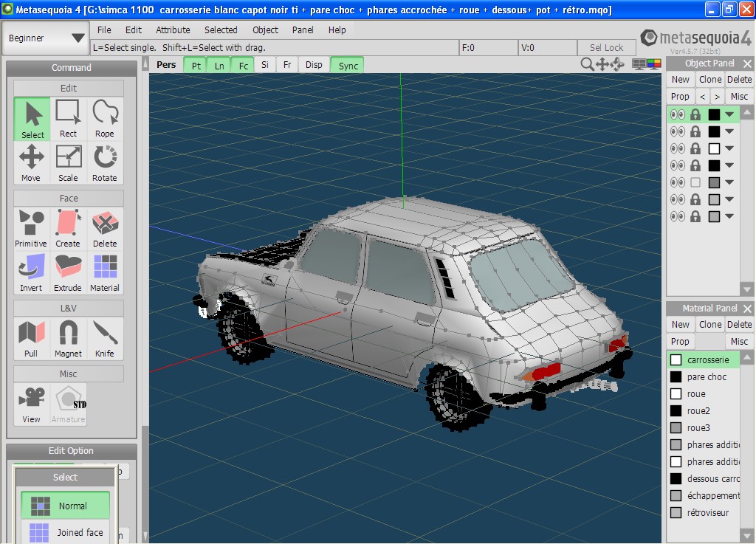756x544 pixels.
Task: Open the Selected menu
Action: [x=221, y=30]
